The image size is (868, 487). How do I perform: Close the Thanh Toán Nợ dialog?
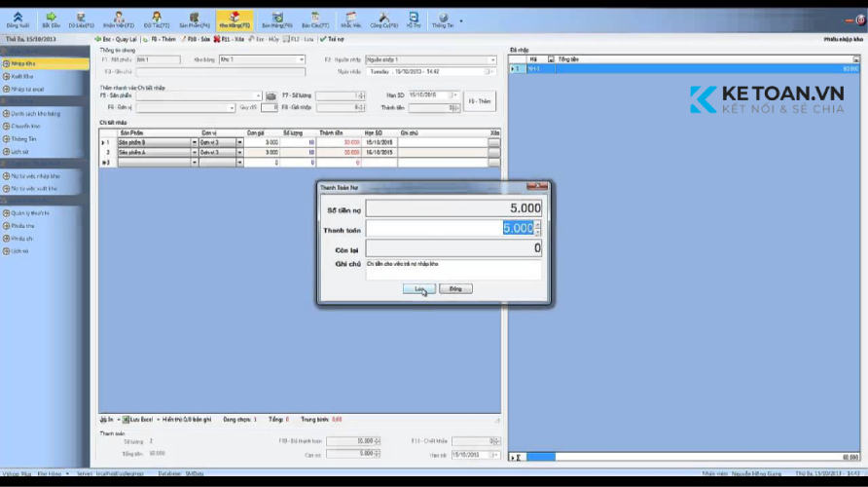pos(536,186)
